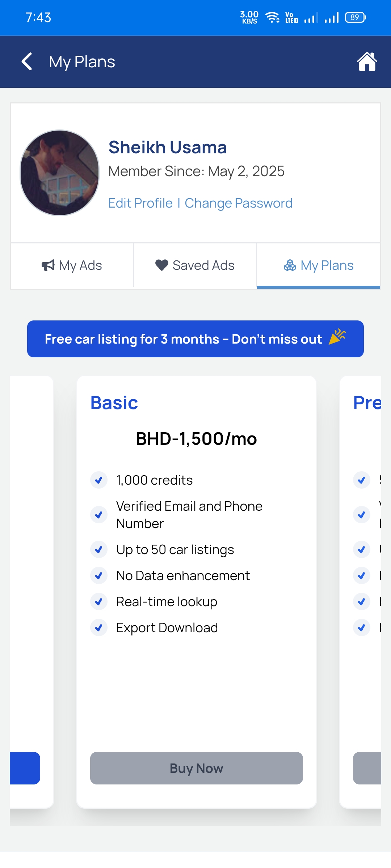Tap the back arrow in header
Viewport: 391px width, 868px height.
27,61
